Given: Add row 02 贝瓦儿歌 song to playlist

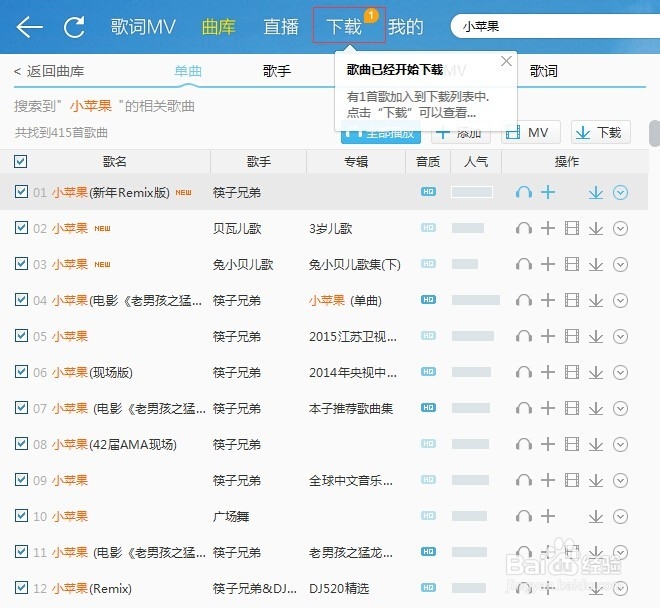Looking at the screenshot, I should (x=548, y=229).
